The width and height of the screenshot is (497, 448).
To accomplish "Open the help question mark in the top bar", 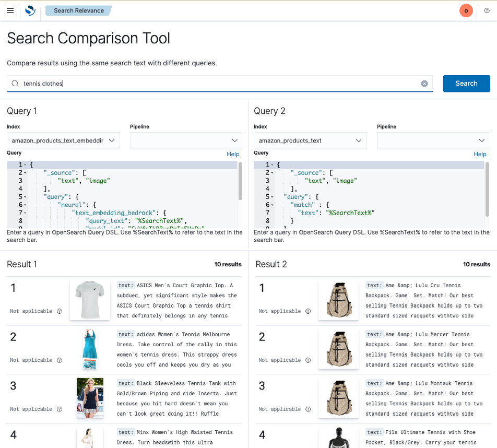I will coord(487,10).
